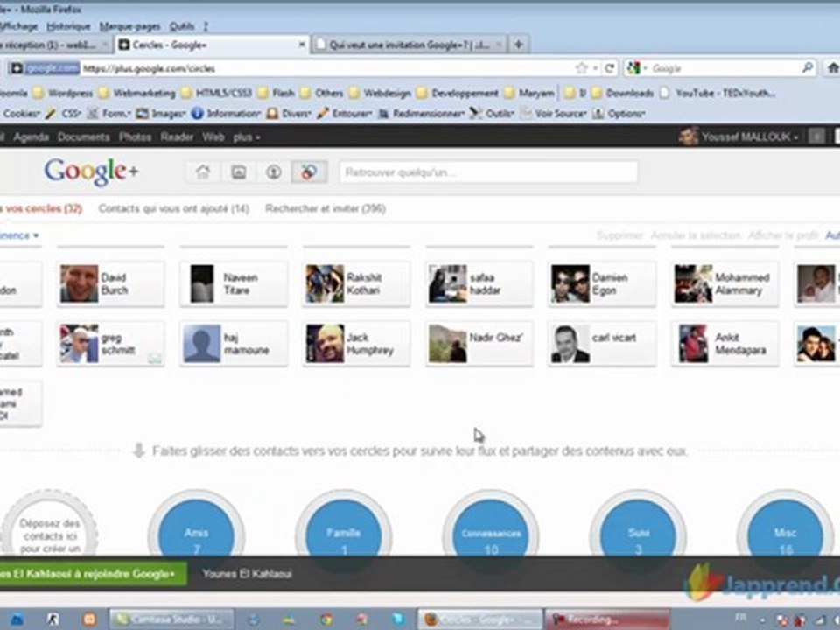This screenshot has height=630, width=840.
Task: Select the greg schmitt contact card
Action: point(111,344)
